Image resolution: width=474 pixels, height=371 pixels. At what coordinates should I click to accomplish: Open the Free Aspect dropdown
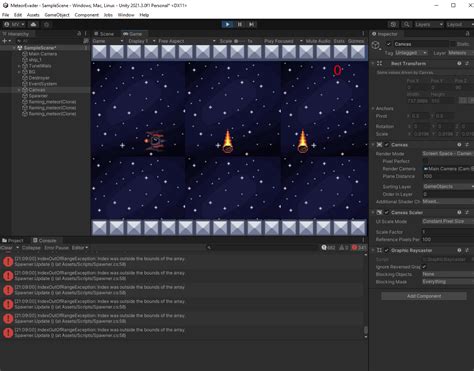pyautogui.click(x=187, y=41)
